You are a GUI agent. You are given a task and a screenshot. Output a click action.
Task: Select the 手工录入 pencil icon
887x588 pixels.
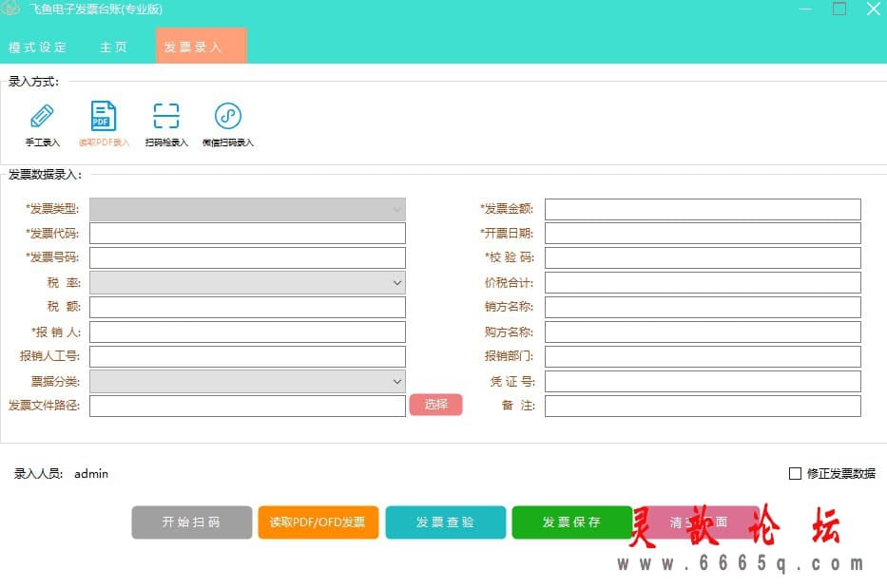[x=42, y=117]
